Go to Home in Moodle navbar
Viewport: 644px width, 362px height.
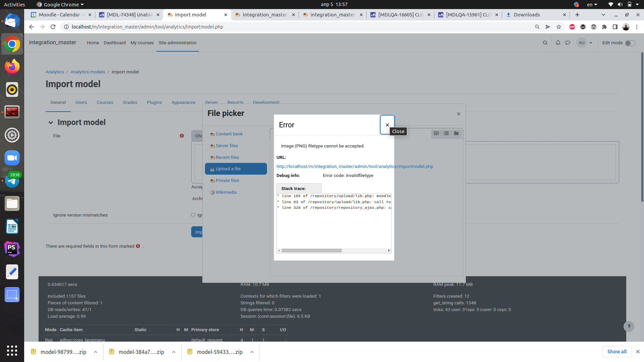[x=93, y=43]
